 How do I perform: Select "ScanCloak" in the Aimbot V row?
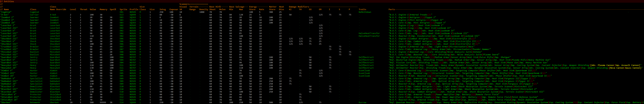(364, 70)
